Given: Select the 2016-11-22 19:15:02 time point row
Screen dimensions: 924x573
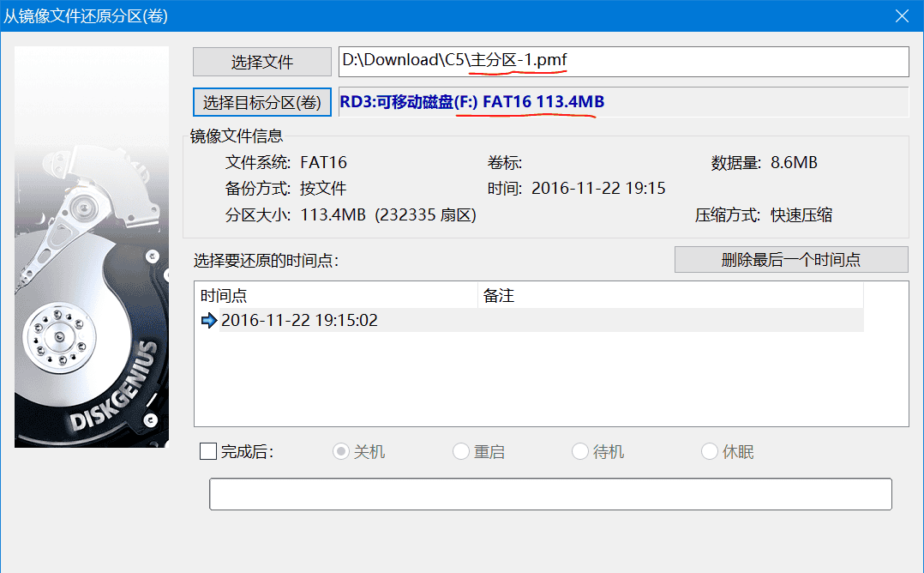Looking at the screenshot, I should tap(299, 321).
